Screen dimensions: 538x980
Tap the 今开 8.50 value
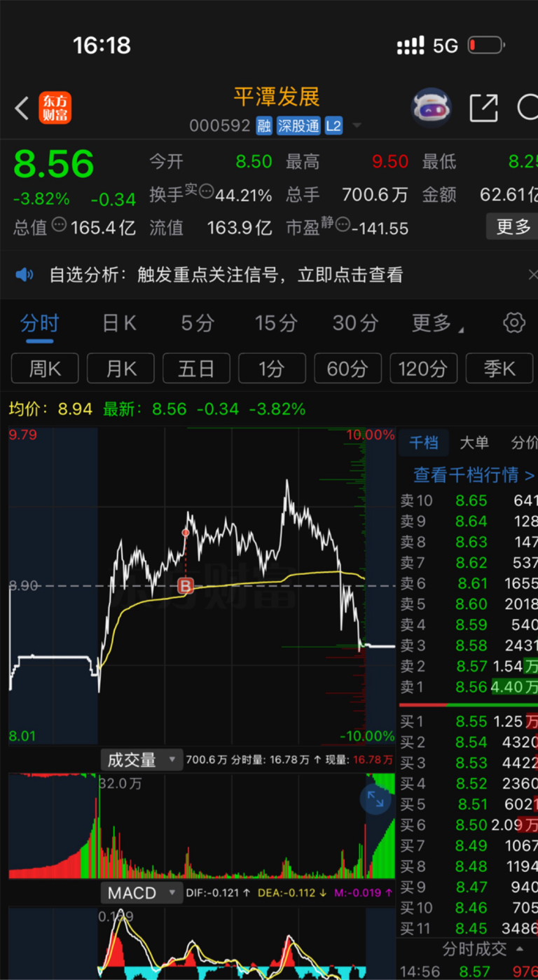tap(254, 162)
